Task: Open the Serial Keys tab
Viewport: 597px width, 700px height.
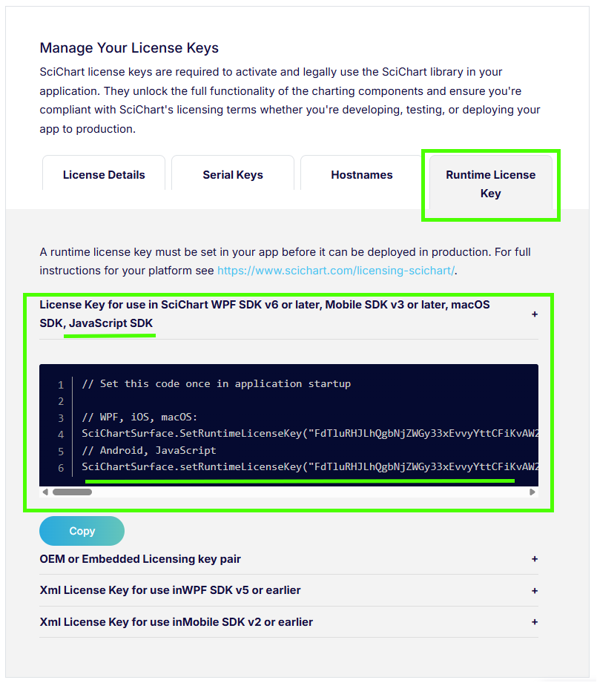Action: 232,174
